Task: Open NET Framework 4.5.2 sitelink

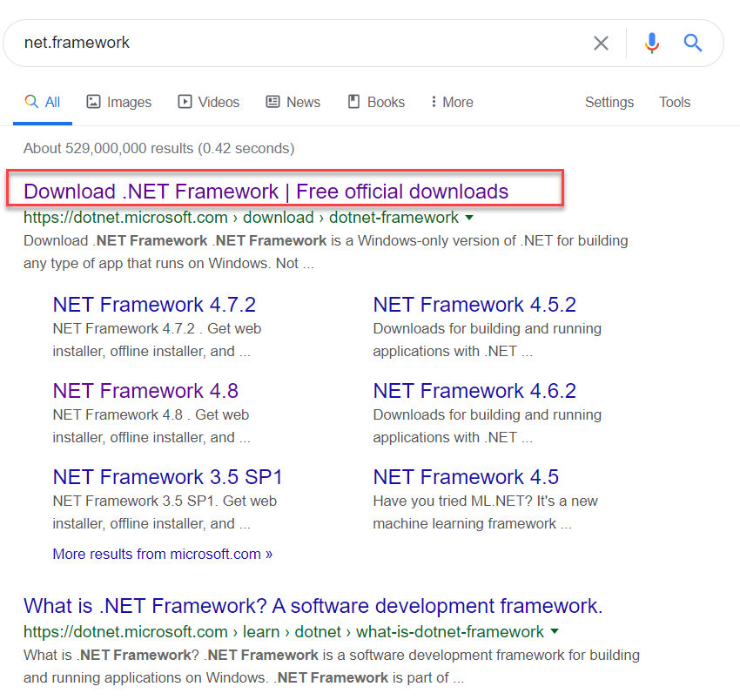Action: (x=474, y=305)
